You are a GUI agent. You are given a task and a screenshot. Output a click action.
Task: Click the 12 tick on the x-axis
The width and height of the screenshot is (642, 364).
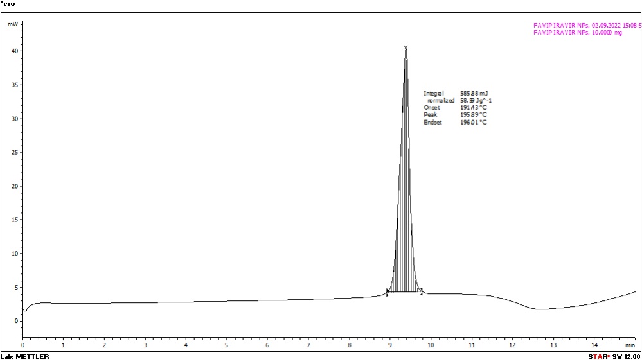[512, 345]
